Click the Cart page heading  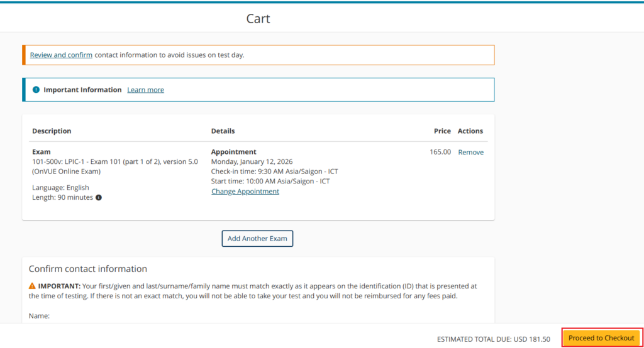(258, 19)
